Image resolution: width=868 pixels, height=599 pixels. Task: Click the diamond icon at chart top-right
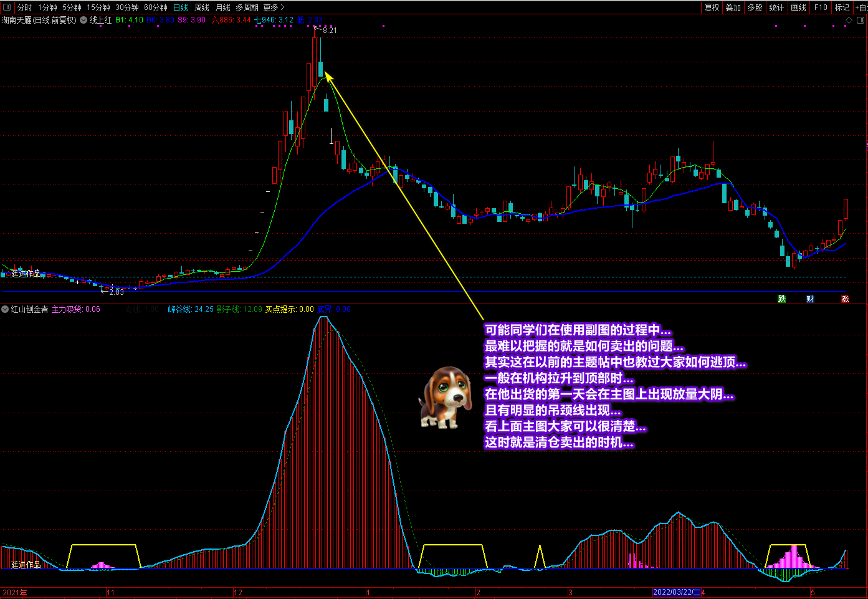pos(848,21)
